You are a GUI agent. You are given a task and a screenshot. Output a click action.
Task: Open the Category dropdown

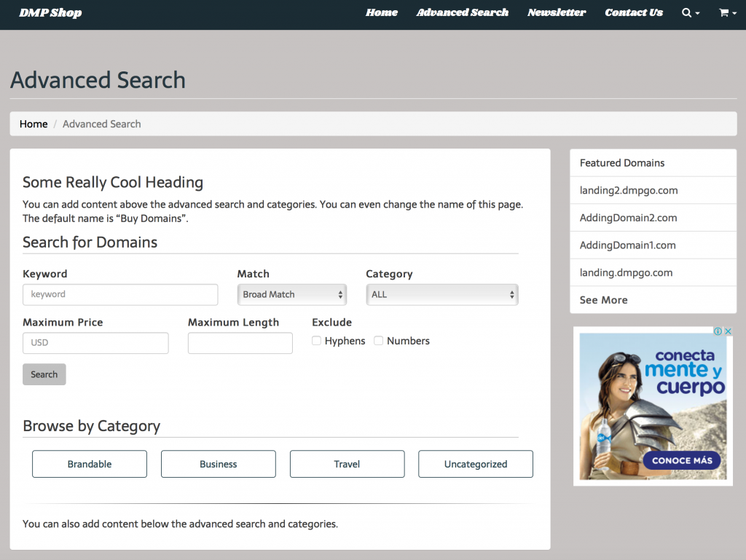click(x=441, y=294)
